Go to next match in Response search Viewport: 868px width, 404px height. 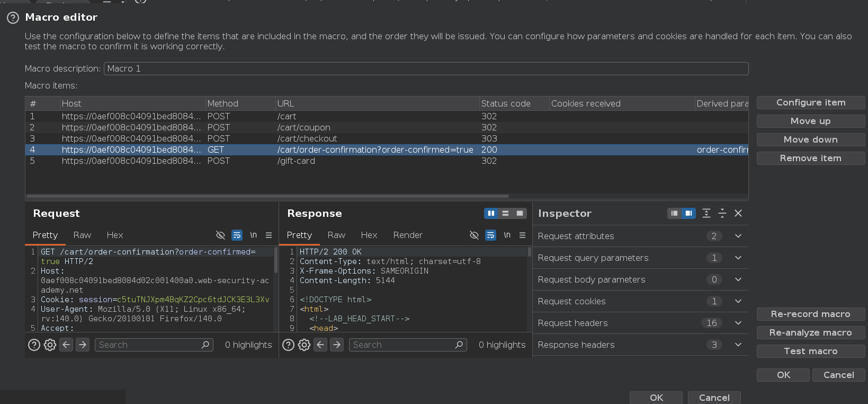click(337, 345)
